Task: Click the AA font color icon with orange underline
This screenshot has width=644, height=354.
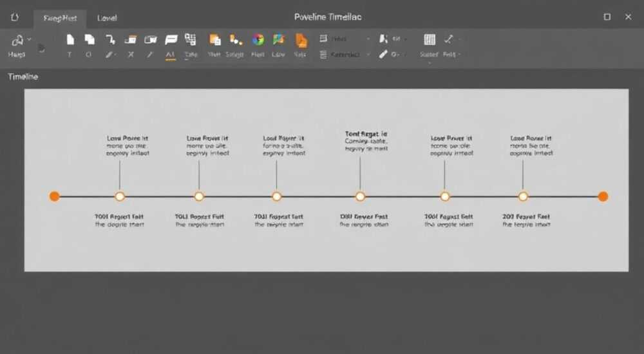Action: click(x=171, y=55)
